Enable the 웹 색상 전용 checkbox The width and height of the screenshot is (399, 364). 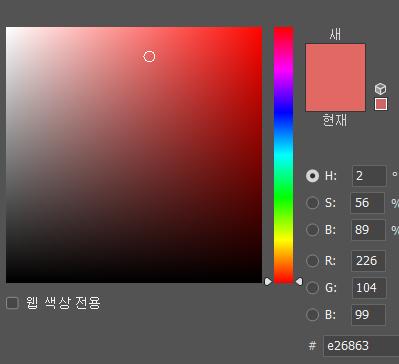[13, 303]
